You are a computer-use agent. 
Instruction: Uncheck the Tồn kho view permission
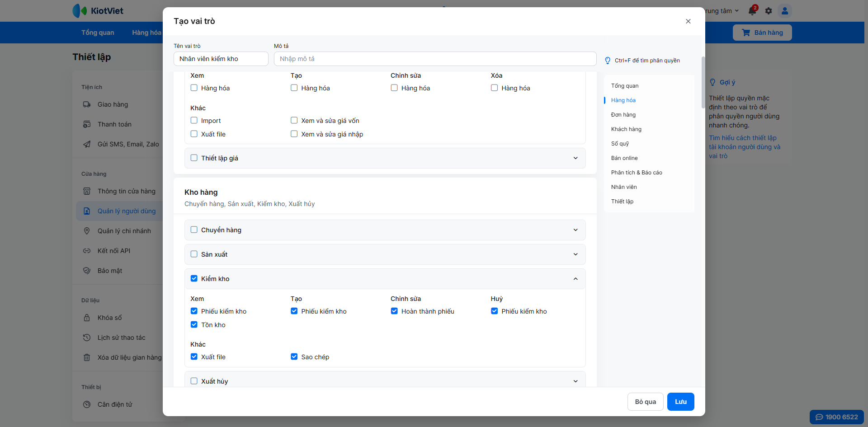coord(194,324)
